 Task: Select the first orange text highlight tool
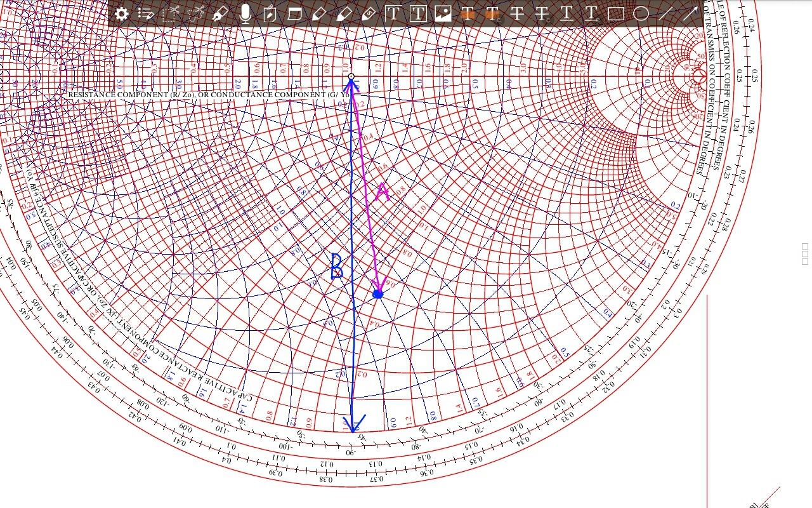[x=468, y=13]
